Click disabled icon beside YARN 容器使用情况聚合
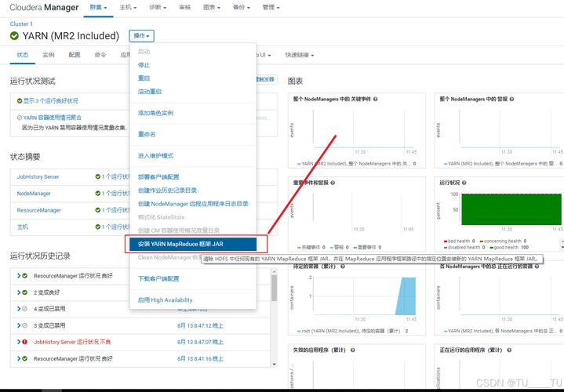 [x=20, y=118]
